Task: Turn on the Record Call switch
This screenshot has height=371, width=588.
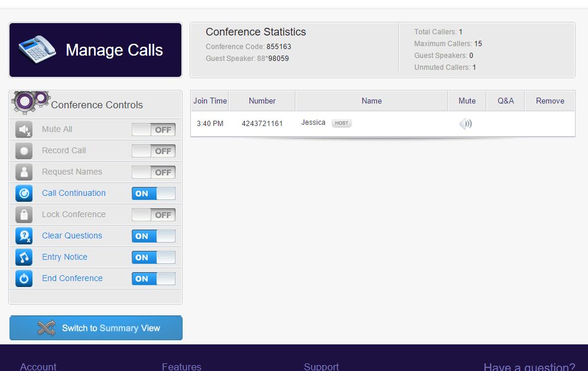Action: click(x=154, y=150)
